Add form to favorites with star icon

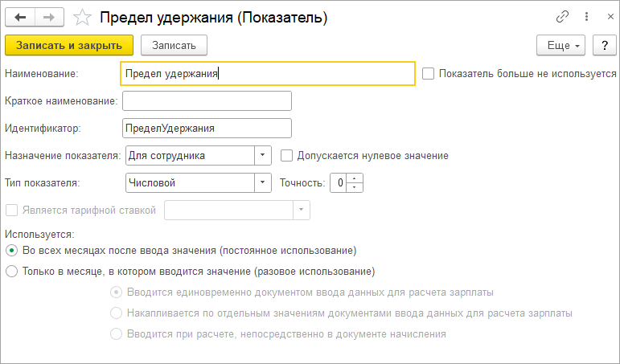coord(82,18)
